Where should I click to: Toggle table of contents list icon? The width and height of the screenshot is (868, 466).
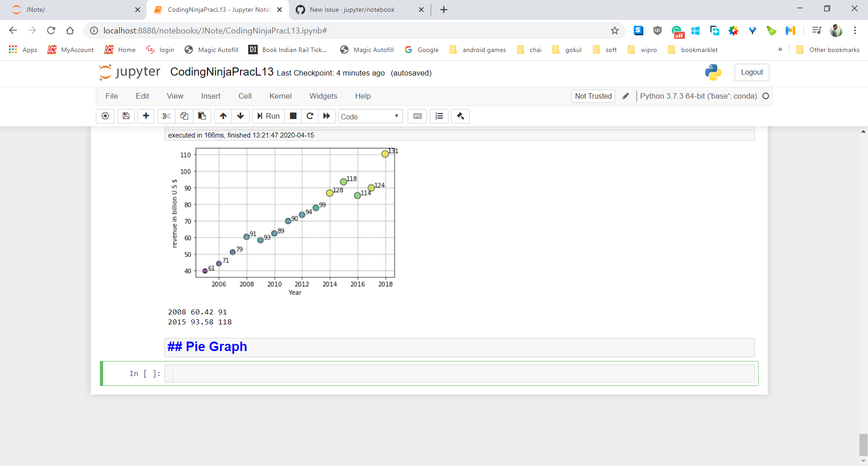[439, 116]
